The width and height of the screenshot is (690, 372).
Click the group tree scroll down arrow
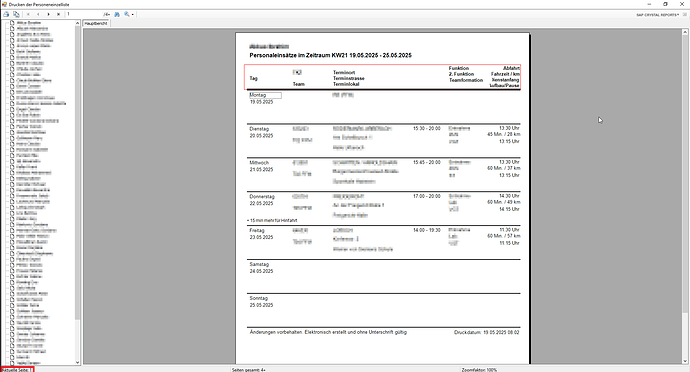[x=77, y=362]
